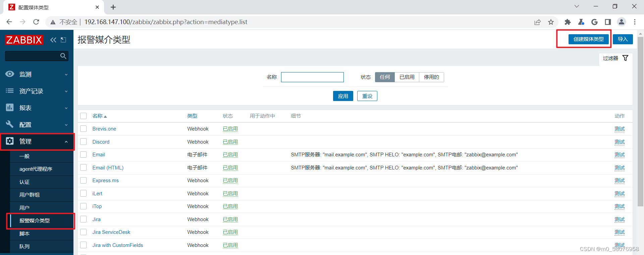Viewport: 644px width, 255px height.
Task: Click the 名称 filter input field
Action: tap(312, 77)
